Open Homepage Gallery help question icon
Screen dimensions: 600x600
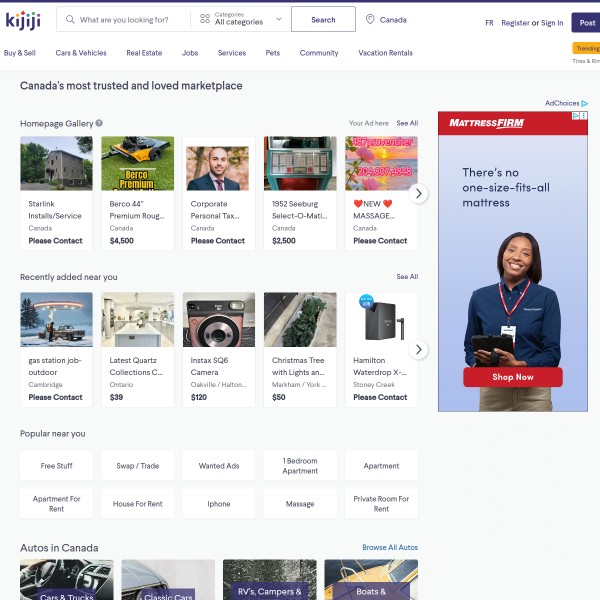tap(99, 123)
